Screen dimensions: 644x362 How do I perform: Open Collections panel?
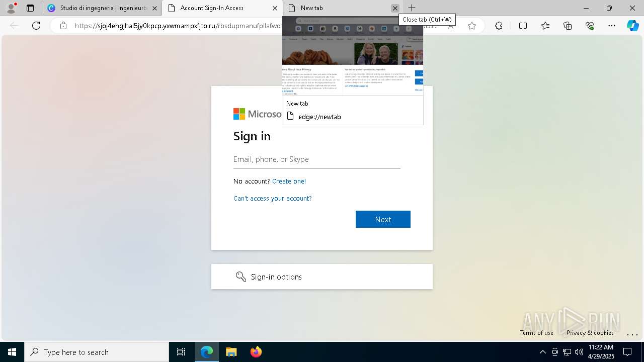point(568,26)
